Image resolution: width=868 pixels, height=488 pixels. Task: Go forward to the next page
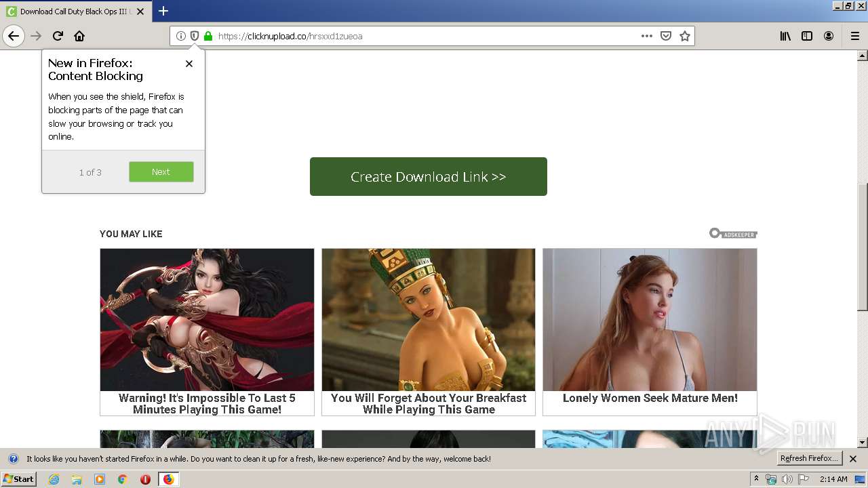tap(36, 36)
